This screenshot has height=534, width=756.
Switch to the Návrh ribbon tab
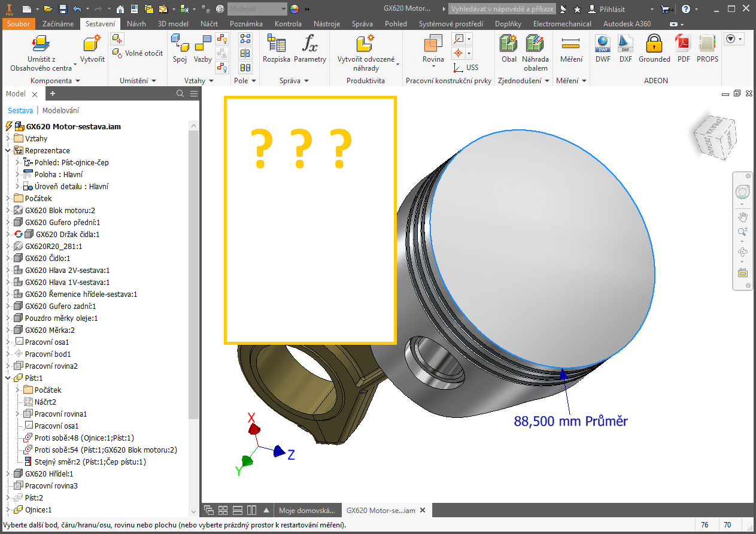(x=136, y=24)
